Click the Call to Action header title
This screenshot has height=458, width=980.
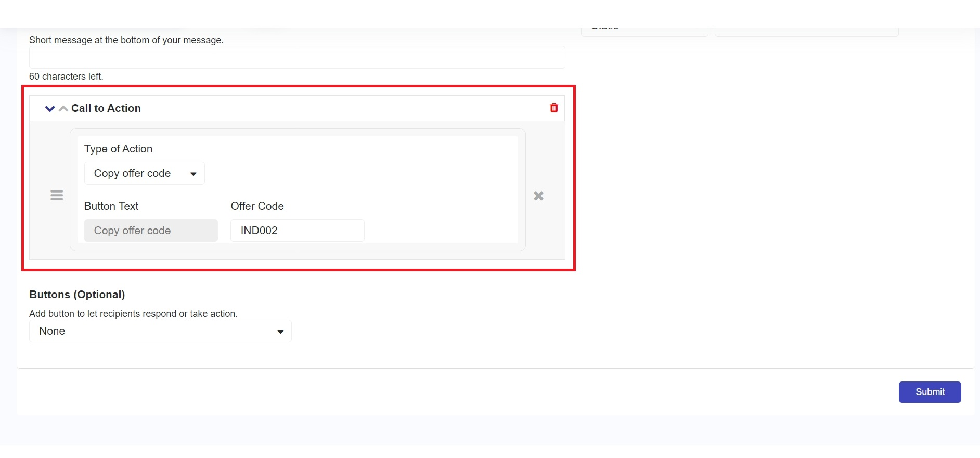(106, 108)
